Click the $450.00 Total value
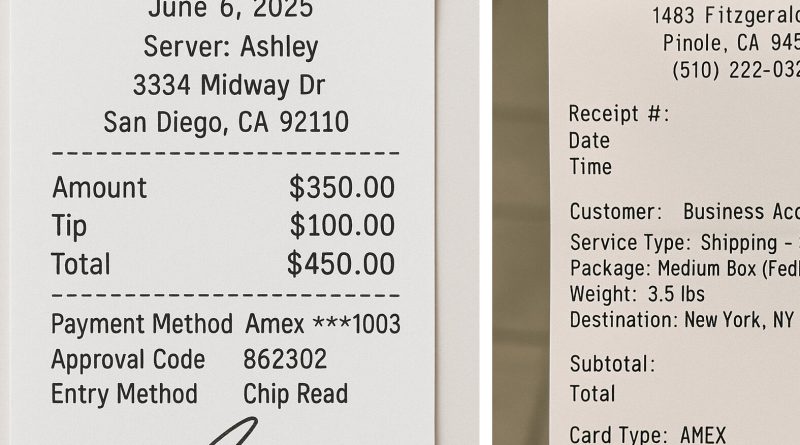The height and width of the screenshot is (445, 800). point(341,264)
